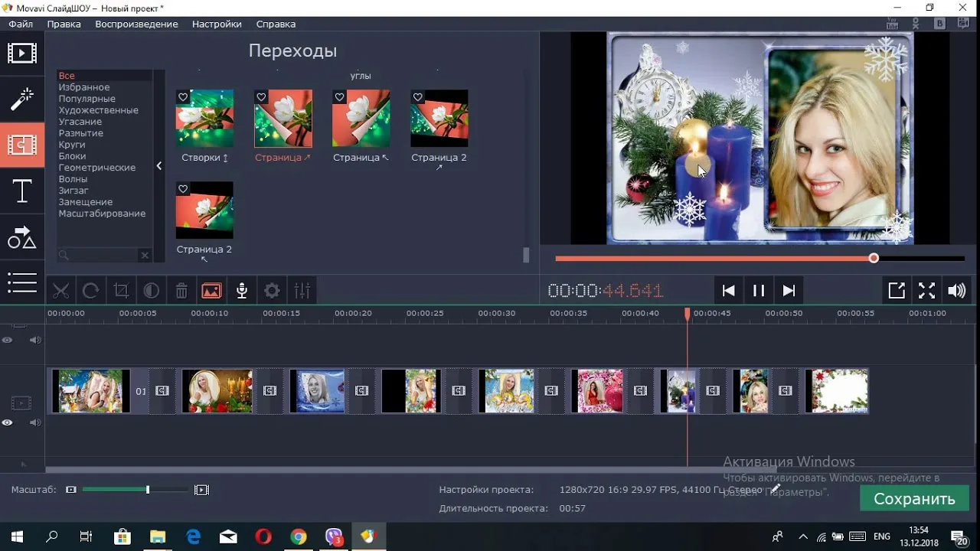Click the microphone Record audio icon
The image size is (980, 551).
(x=242, y=291)
